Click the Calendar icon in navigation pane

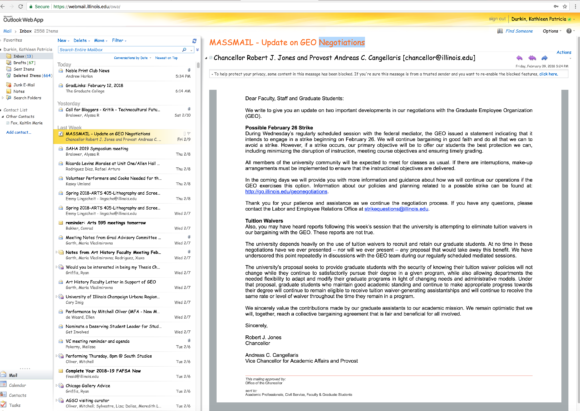4,385
